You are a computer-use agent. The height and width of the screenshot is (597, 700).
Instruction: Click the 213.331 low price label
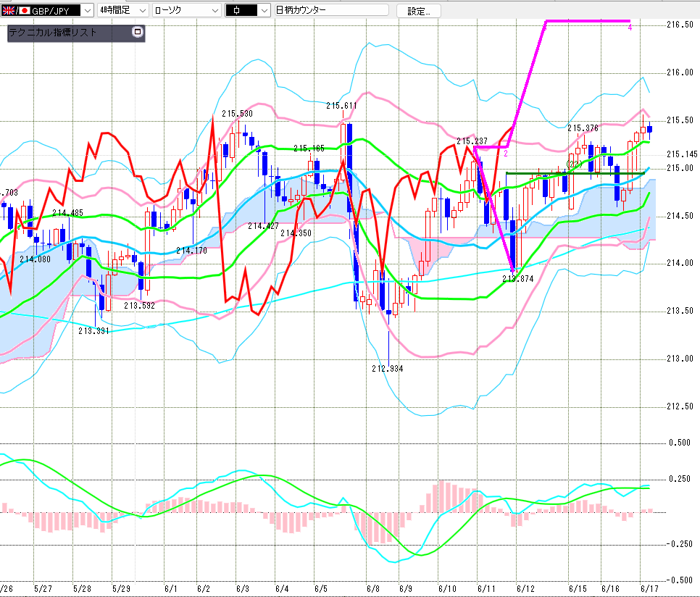pos(93,331)
